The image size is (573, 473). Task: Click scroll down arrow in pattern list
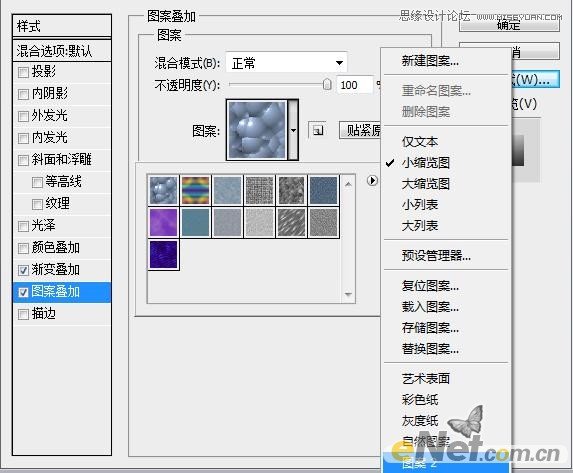[x=348, y=294]
